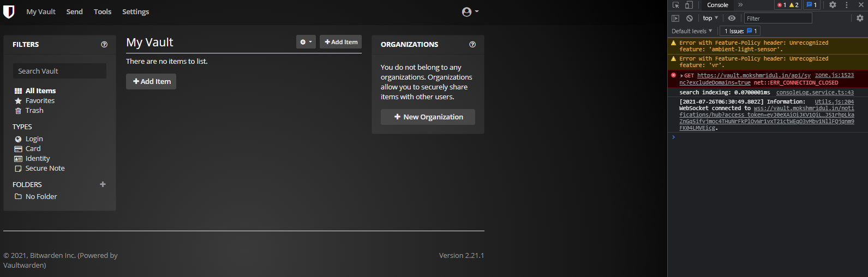Screen dimensions: 868x277
Task: Create a live expression with eye icon
Action: pos(732,18)
